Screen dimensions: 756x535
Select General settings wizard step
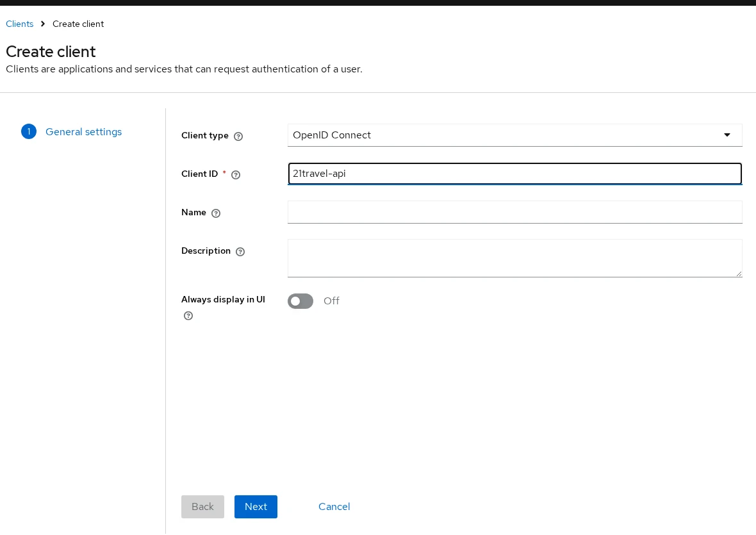point(83,131)
